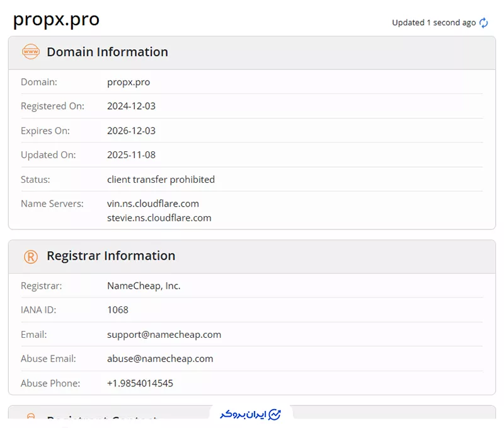Click the Status: label
The image size is (504, 428).
pos(35,180)
